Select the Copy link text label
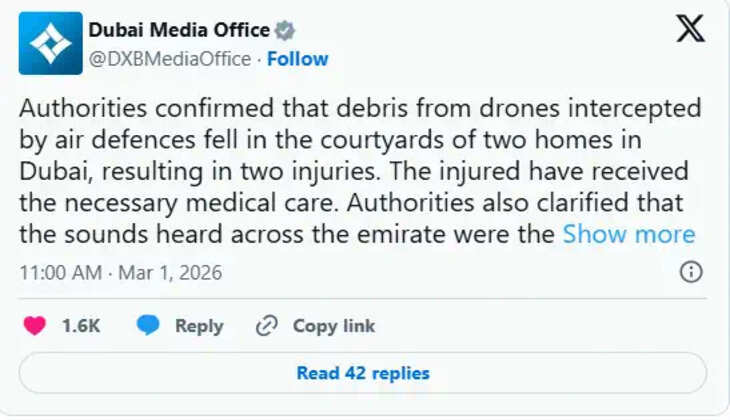This screenshot has height=420, width=730. click(x=333, y=326)
